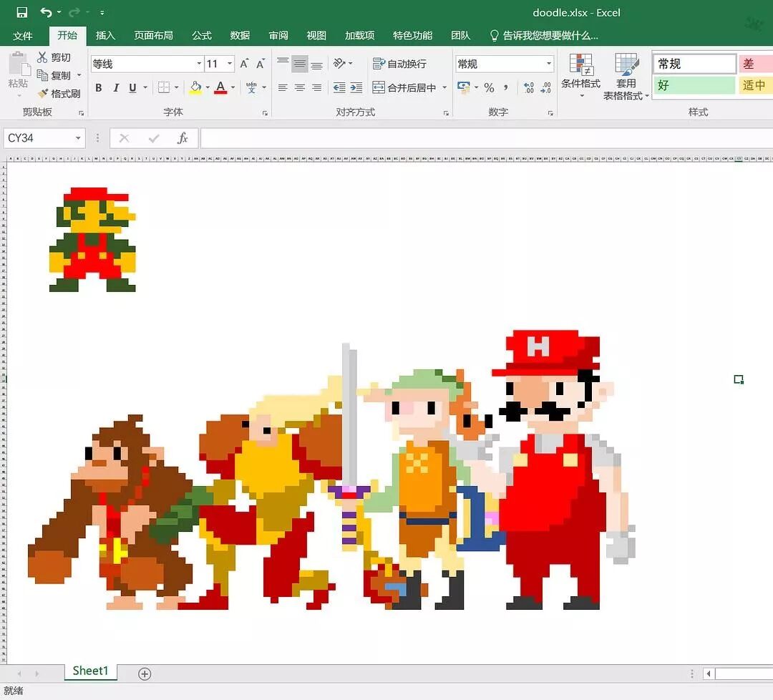Click the Name Box showing CY34
This screenshot has height=700, width=773.
44,138
